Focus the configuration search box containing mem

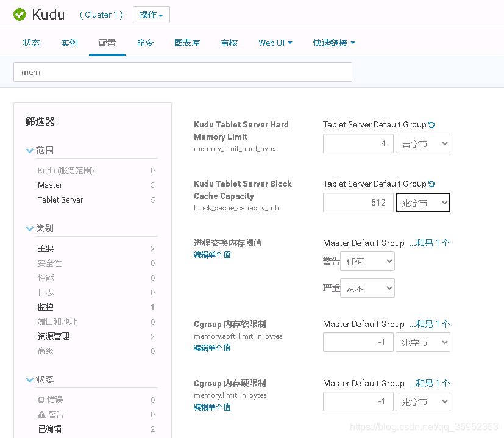click(183, 72)
